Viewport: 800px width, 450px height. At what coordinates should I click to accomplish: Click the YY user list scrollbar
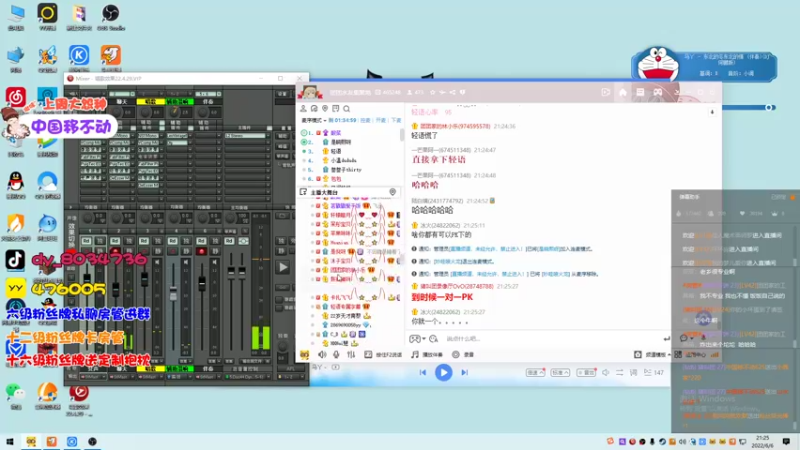click(x=402, y=135)
